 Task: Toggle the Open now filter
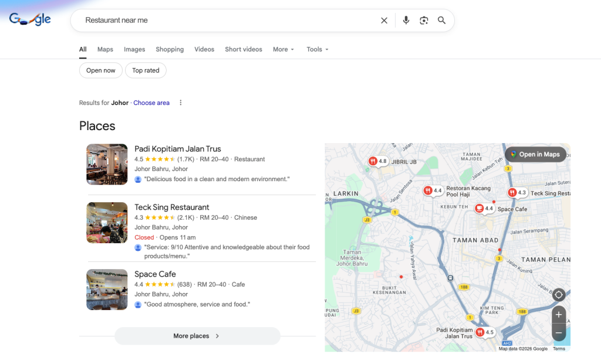click(x=101, y=70)
